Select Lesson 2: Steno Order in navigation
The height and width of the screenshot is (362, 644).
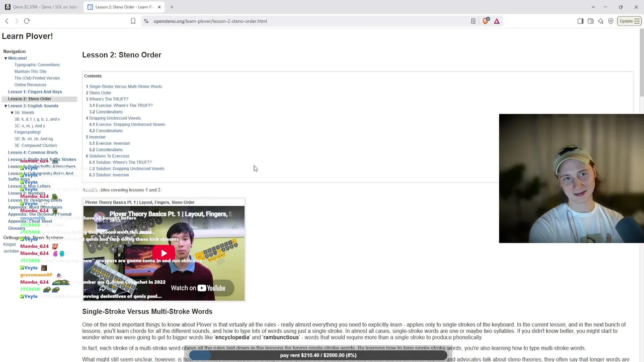point(30,99)
